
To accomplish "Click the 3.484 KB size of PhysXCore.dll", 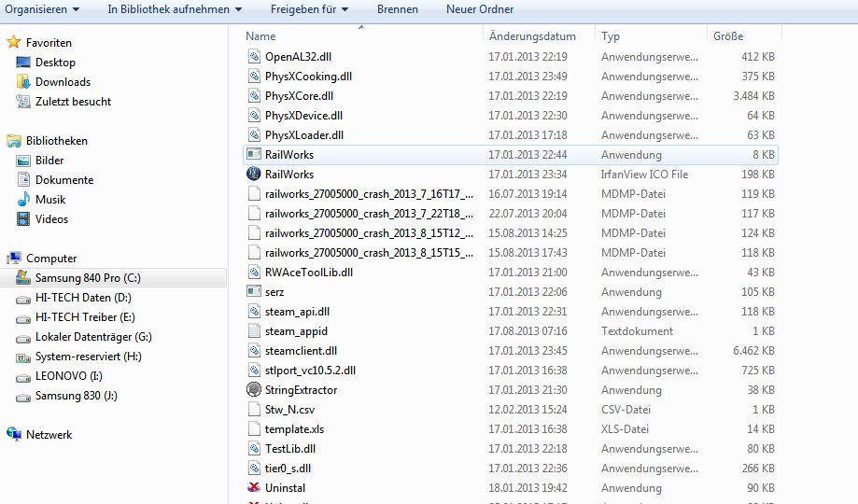I will tap(753, 96).
